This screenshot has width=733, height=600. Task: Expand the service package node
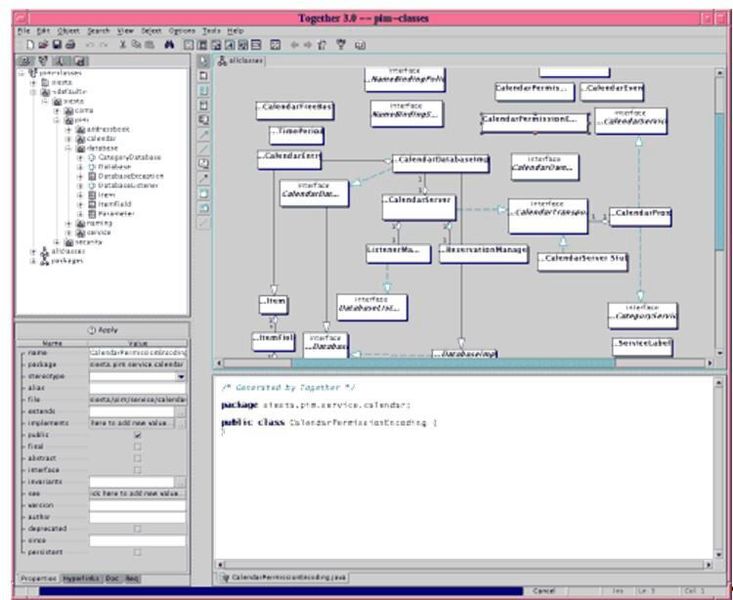click(69, 233)
